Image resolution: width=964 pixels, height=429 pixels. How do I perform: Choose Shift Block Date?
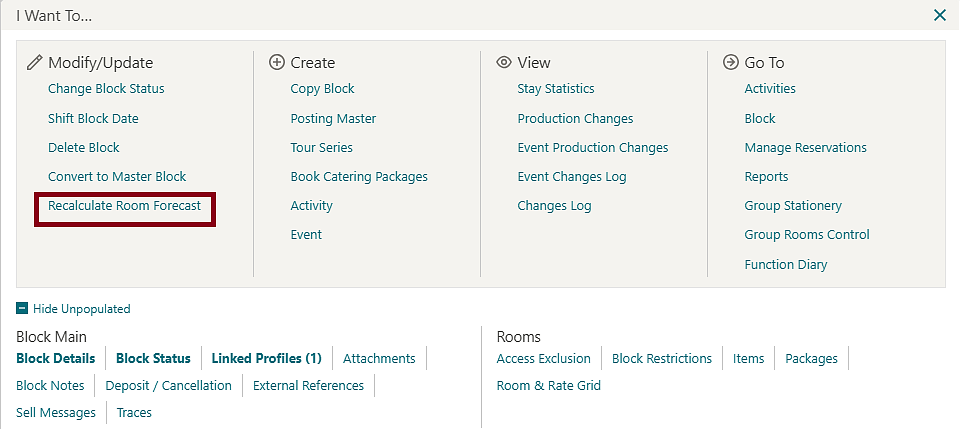pos(93,119)
